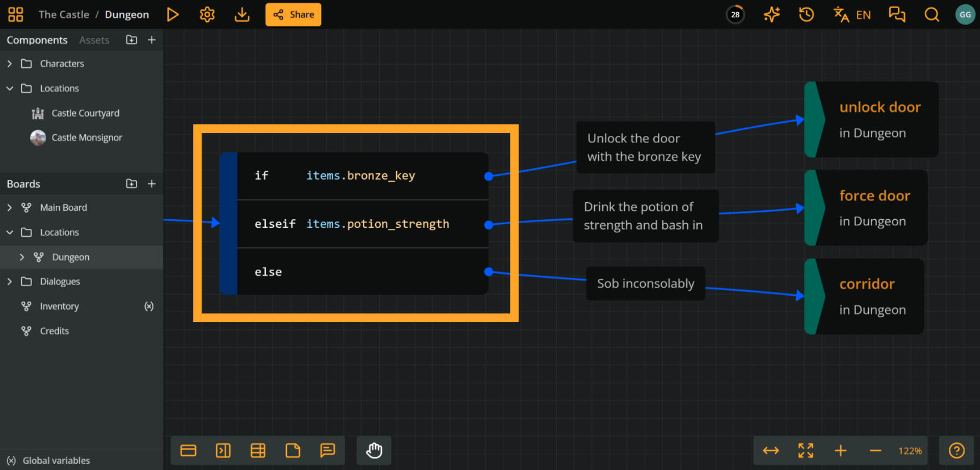
Task: Open the comments chat icon
Action: coord(897,14)
